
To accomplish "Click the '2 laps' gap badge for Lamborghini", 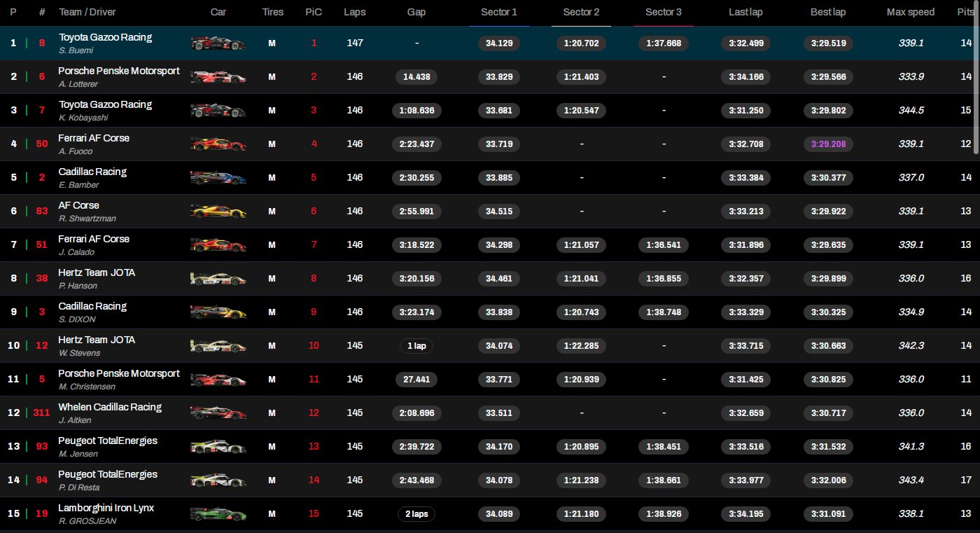I will pos(416,514).
